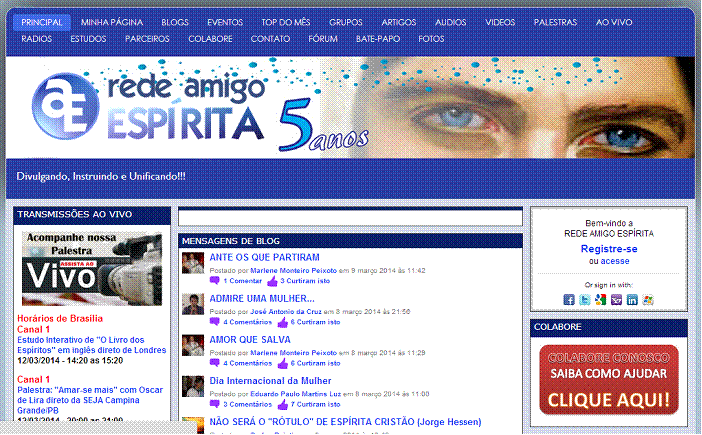Open the EVENTOS menu item

225,22
